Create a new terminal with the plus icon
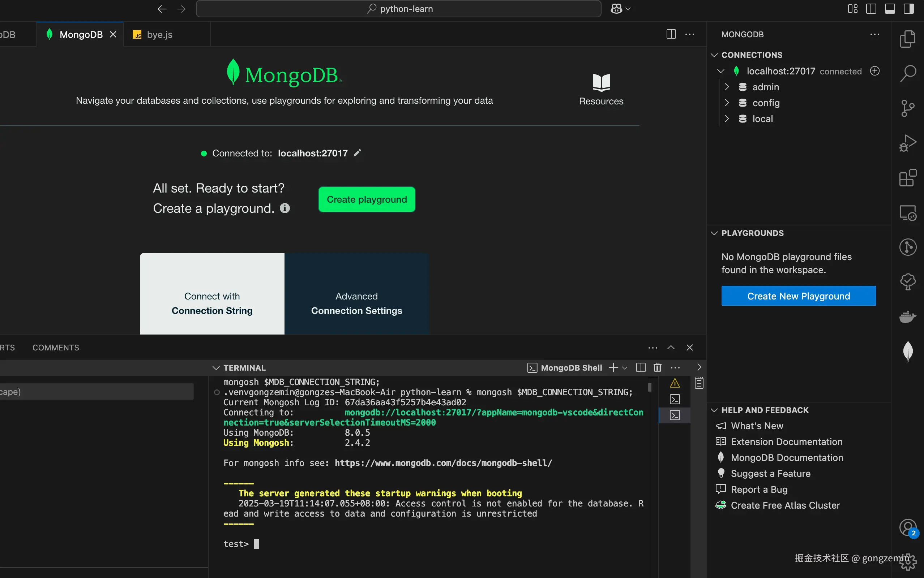This screenshot has height=578, width=924. 613,367
